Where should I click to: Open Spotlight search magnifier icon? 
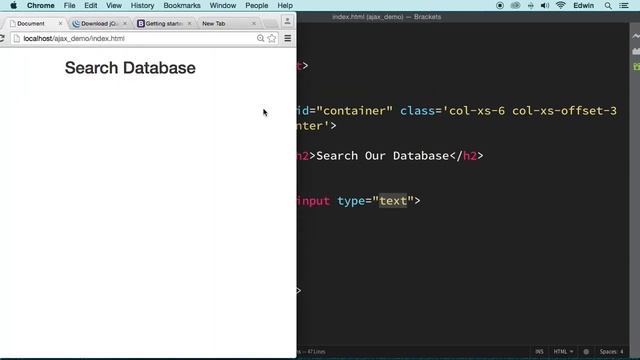click(608, 5)
